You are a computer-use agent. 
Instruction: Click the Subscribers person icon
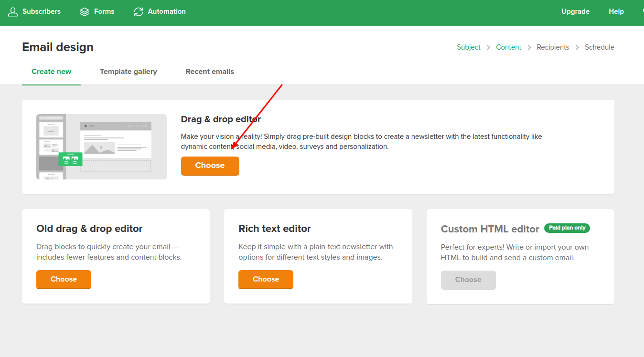pyautogui.click(x=13, y=11)
